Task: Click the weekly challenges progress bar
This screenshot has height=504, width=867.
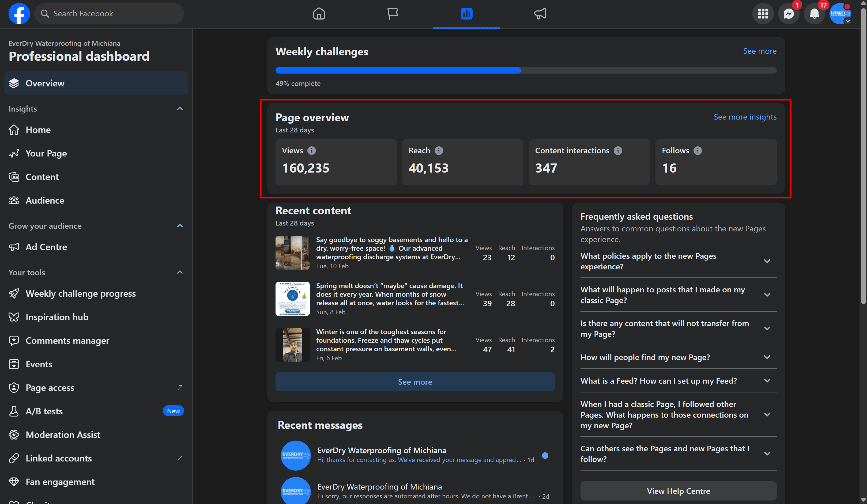Action: click(526, 70)
